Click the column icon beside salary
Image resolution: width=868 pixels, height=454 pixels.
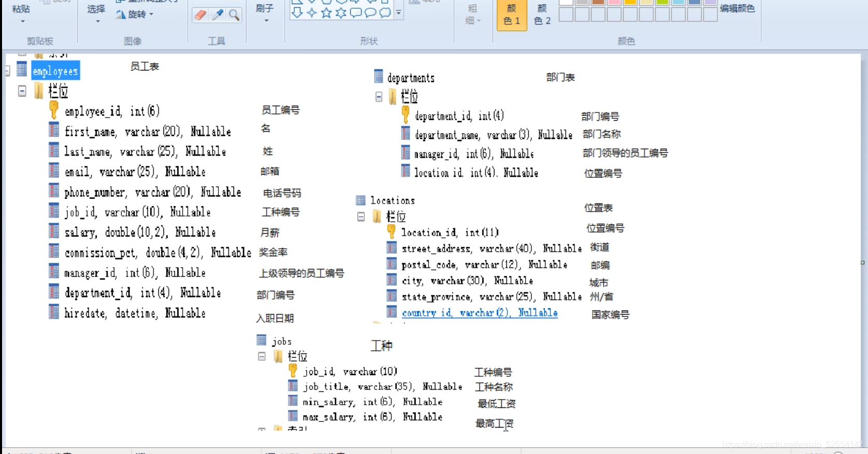[54, 230]
